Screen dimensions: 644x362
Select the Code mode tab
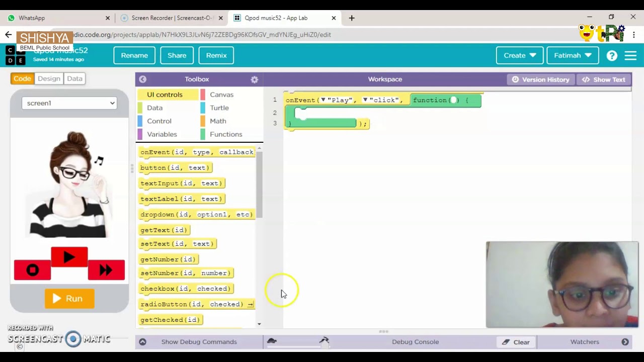[22, 78]
